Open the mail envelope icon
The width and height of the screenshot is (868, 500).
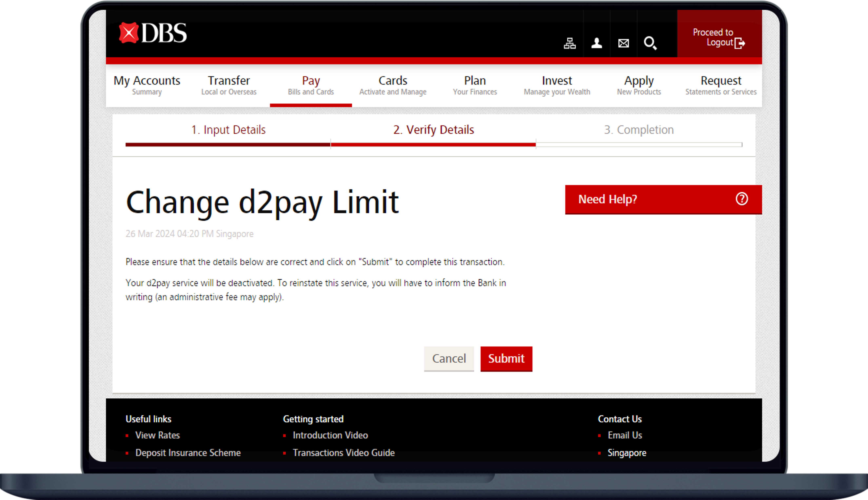pyautogui.click(x=624, y=43)
